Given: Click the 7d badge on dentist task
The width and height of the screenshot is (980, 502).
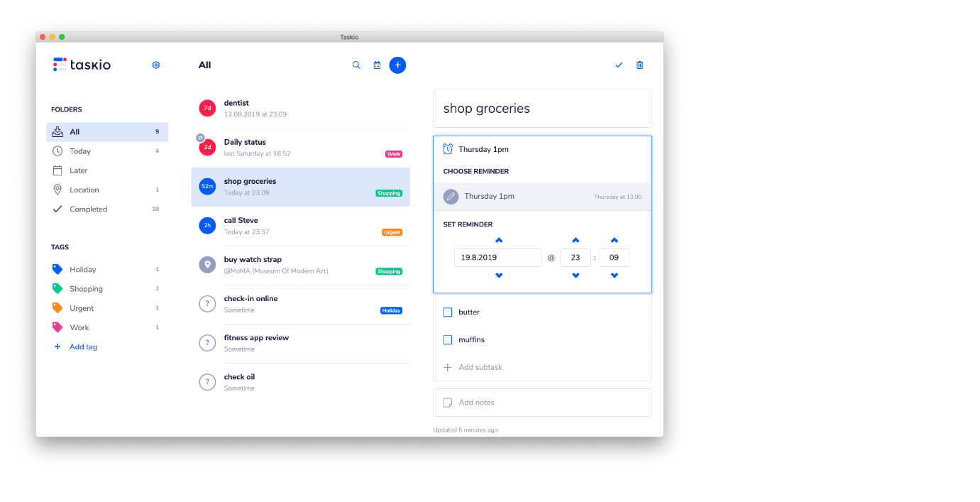Looking at the screenshot, I should (207, 108).
